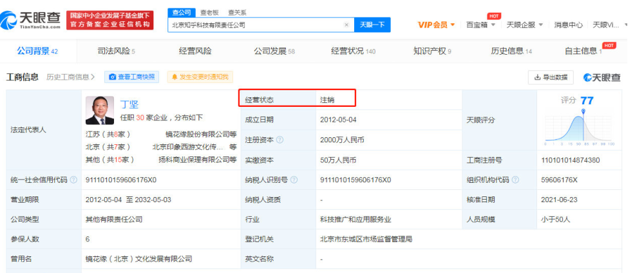Open the 司法风险 tab

pos(116,52)
